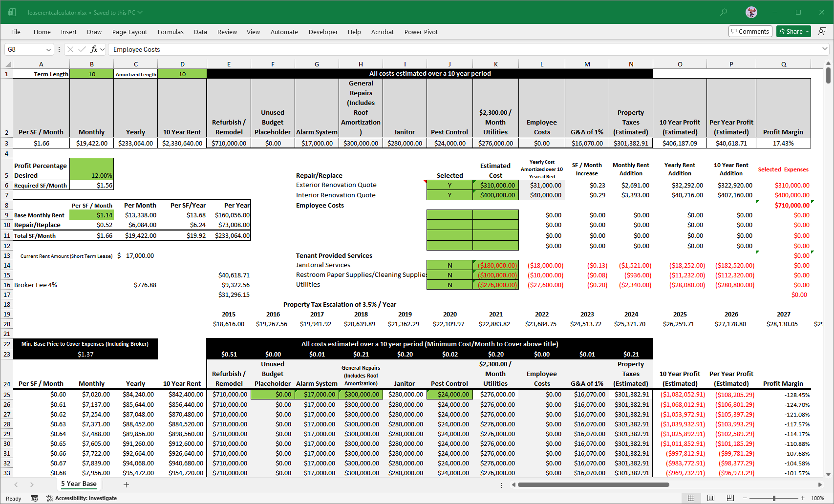Screen dimensions: 834x504
Task: Click the Comments button
Action: coord(750,31)
